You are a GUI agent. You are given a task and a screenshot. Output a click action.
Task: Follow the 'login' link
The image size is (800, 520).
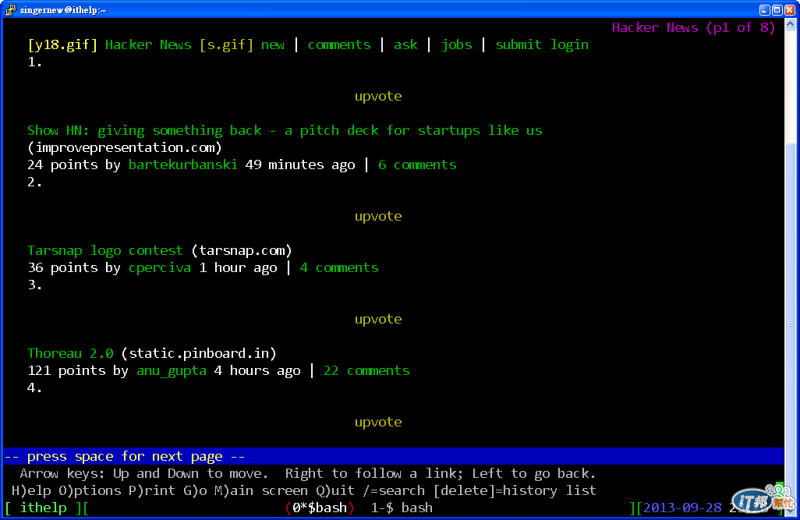pyautogui.click(x=569, y=45)
